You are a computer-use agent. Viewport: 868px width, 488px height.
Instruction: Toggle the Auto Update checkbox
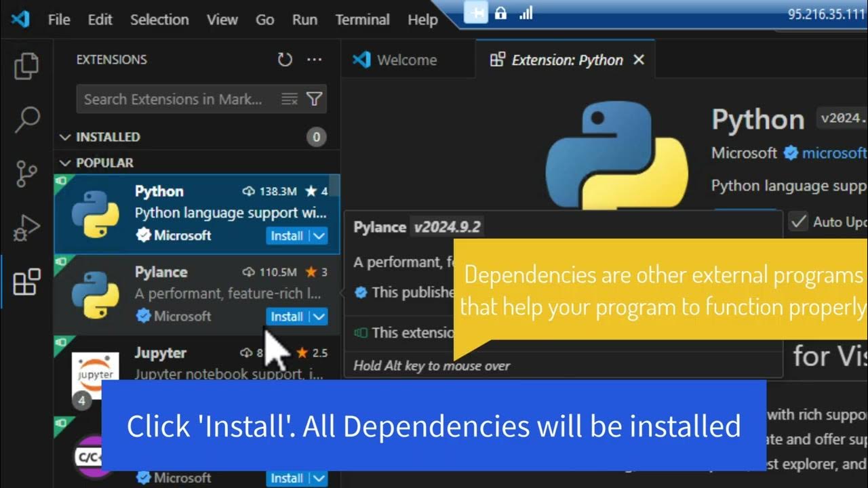(799, 222)
